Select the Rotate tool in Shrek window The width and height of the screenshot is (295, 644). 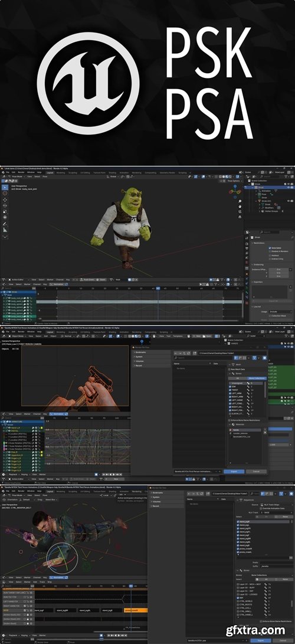[x=5, y=205]
